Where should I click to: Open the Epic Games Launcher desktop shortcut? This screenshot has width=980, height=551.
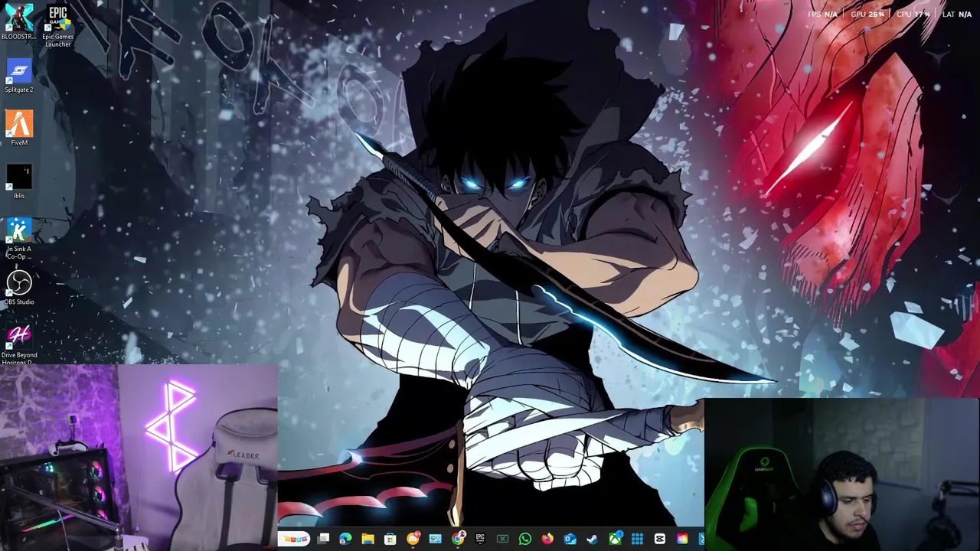[x=58, y=25]
